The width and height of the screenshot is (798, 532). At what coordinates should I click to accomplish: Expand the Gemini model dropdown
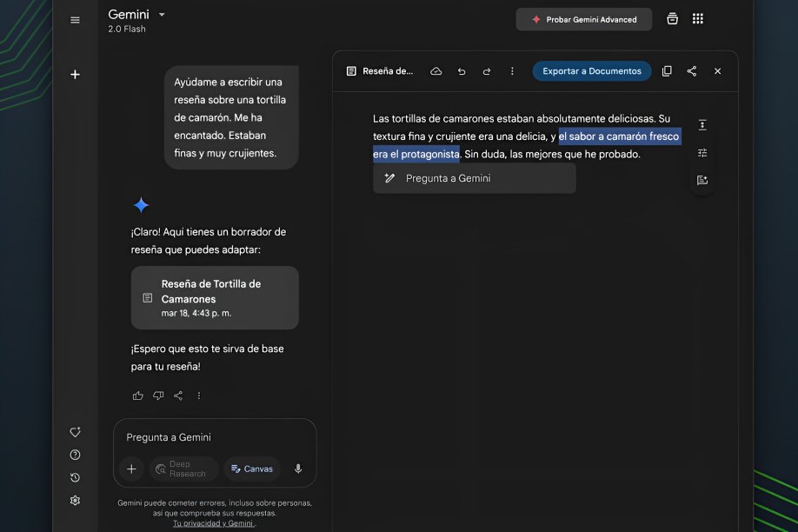click(162, 14)
